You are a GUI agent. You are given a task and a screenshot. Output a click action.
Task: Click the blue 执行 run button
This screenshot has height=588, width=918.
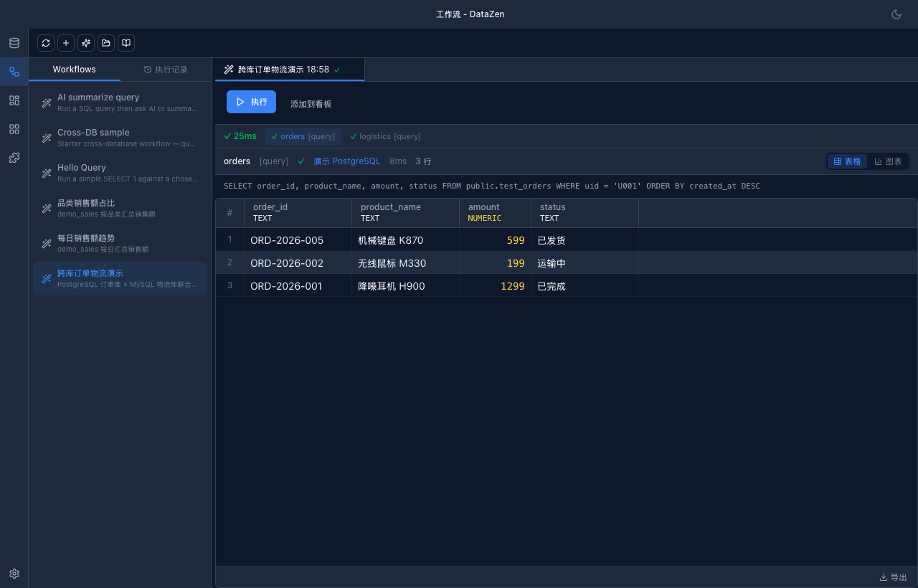pos(251,102)
